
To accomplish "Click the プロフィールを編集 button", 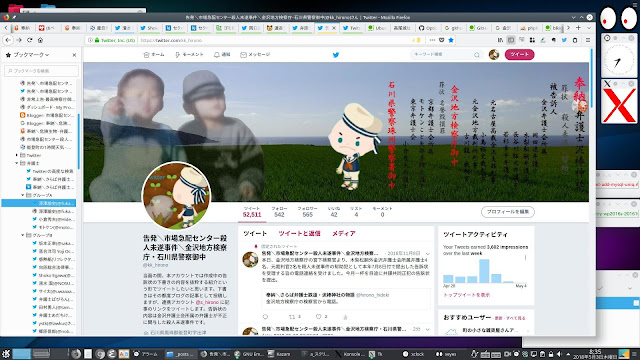I will [x=508, y=211].
